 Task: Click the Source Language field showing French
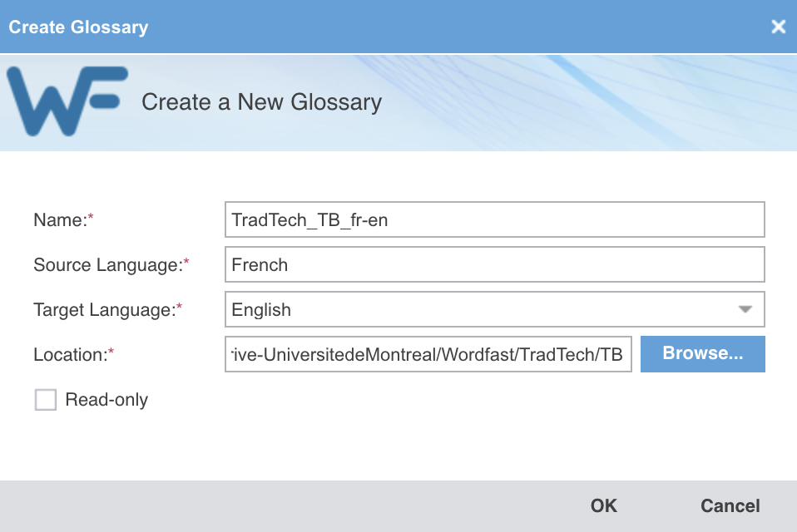(494, 264)
